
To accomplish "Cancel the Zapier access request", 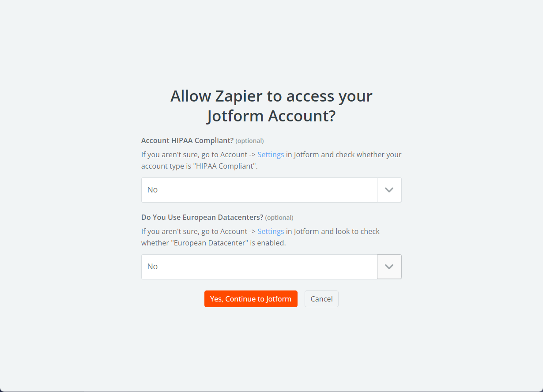I will click(321, 299).
